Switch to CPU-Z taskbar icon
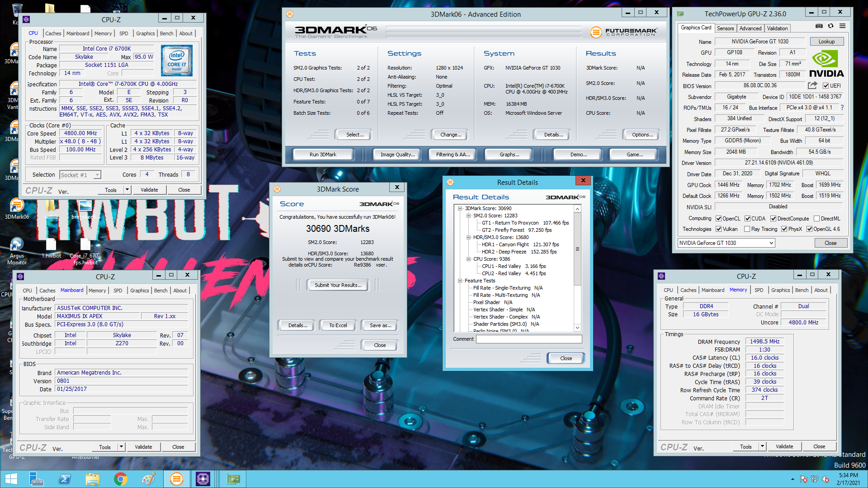This screenshot has height=488, width=868. 203,479
